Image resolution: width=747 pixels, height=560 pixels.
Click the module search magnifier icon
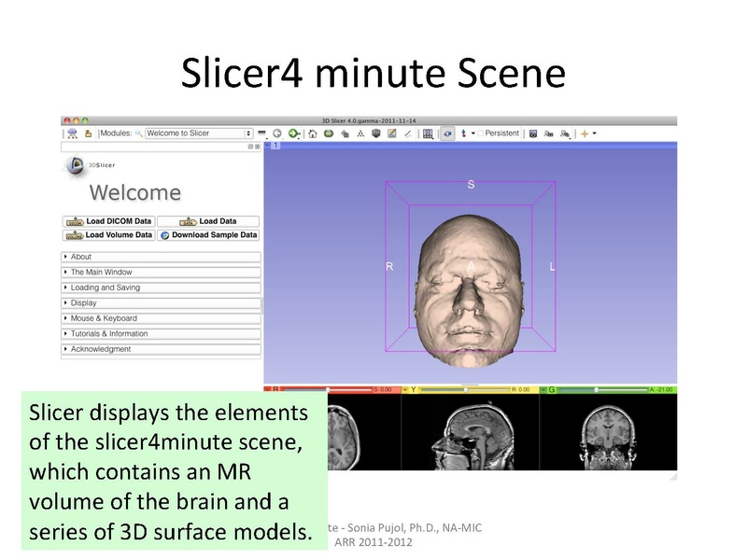pyautogui.click(x=138, y=133)
